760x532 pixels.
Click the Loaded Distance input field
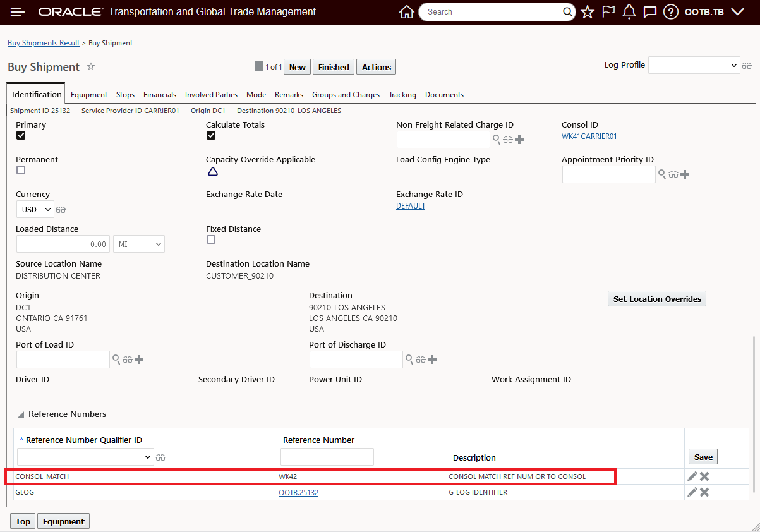63,244
